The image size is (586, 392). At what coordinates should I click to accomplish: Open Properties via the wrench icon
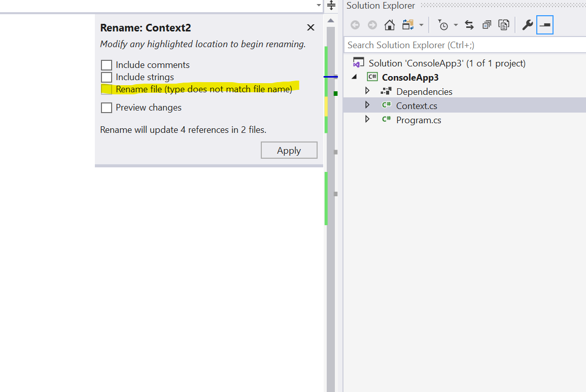pyautogui.click(x=528, y=24)
